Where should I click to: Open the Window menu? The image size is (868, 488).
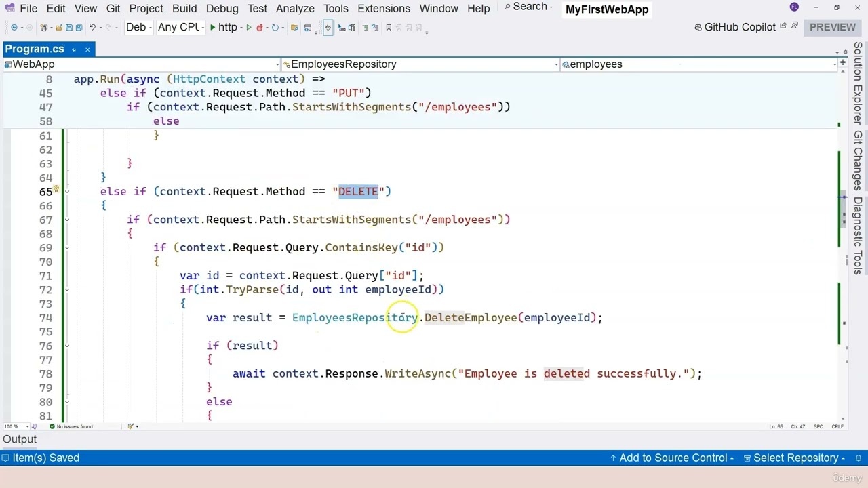coord(439,9)
